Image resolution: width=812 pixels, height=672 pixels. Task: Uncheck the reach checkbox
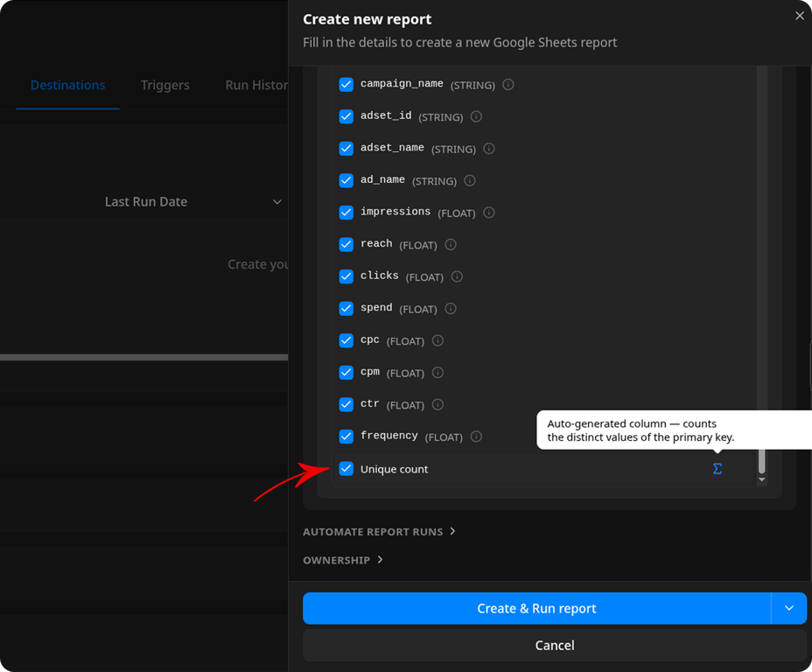346,244
